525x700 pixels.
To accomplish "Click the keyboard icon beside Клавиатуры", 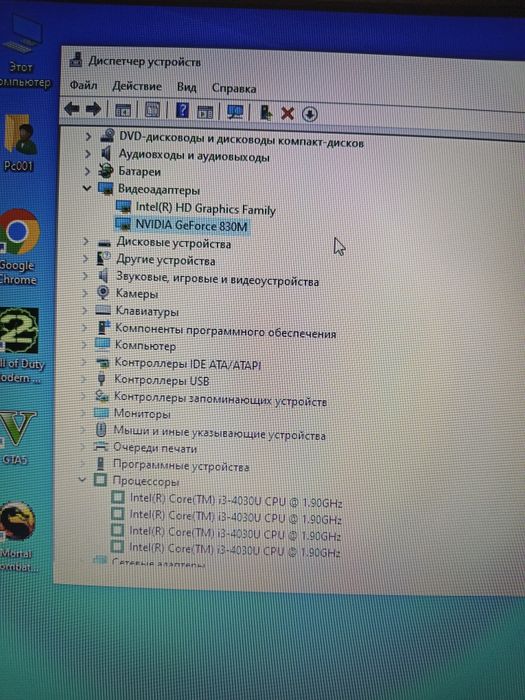I will pos(103,310).
